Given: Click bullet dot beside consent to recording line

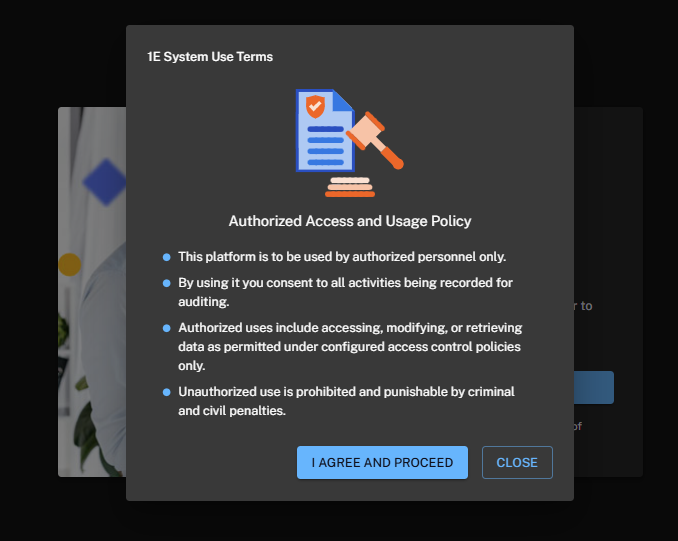Looking at the screenshot, I should [x=167, y=284].
